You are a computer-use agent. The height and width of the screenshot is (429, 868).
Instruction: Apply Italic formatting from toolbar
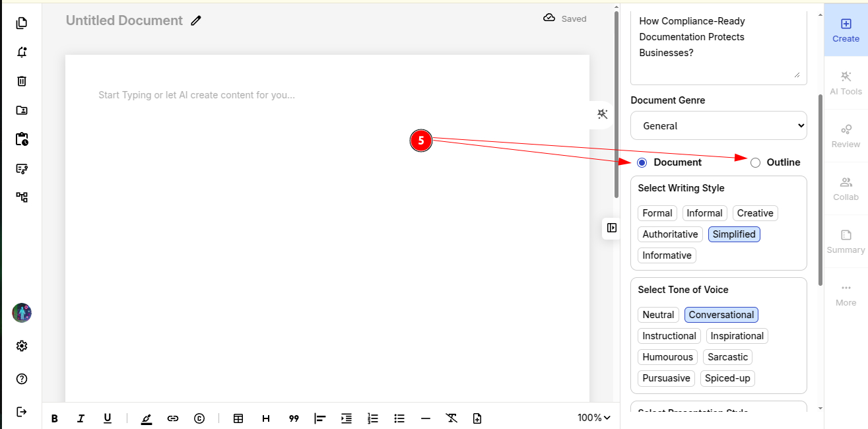tap(81, 418)
